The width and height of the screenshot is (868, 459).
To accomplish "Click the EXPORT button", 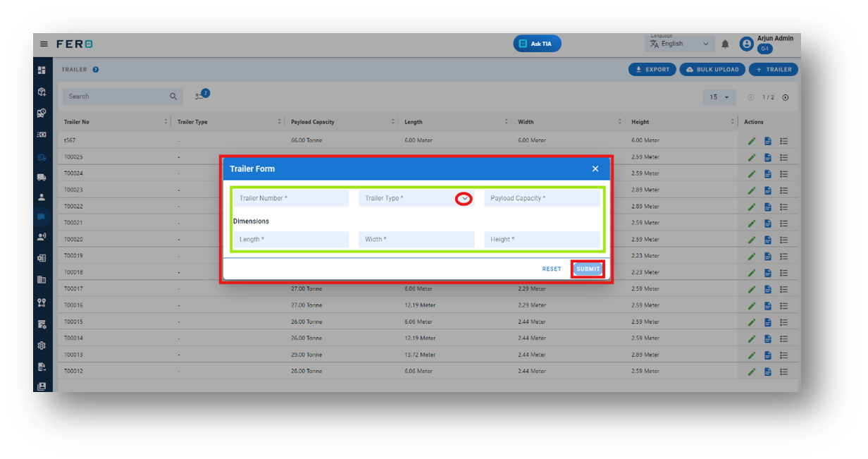I will point(652,70).
